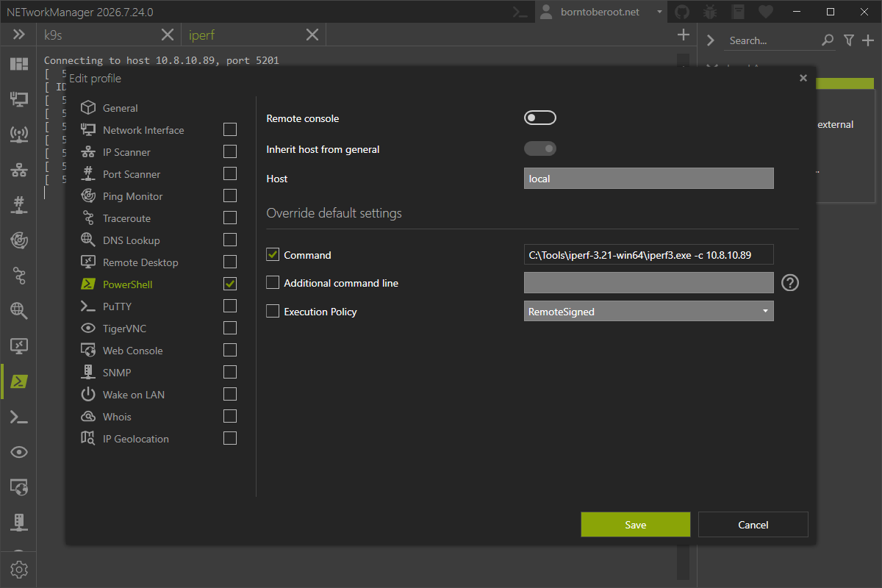Open the documentation book icon
This screenshot has width=882, height=588.
click(x=738, y=12)
